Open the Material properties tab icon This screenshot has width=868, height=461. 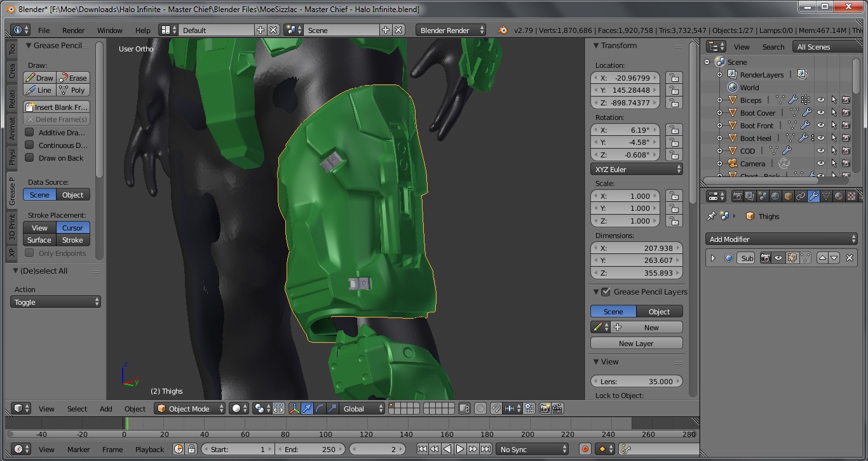pos(838,197)
